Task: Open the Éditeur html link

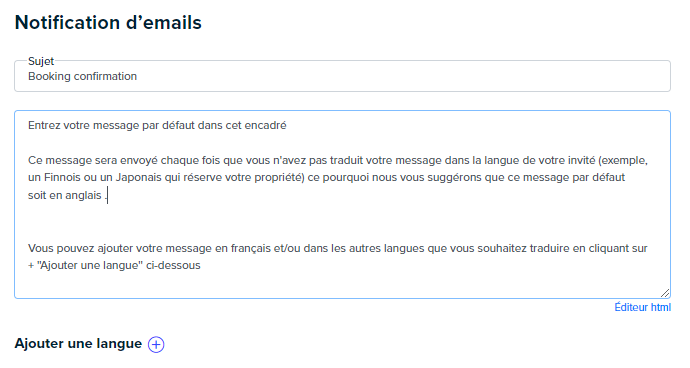Action: click(642, 307)
